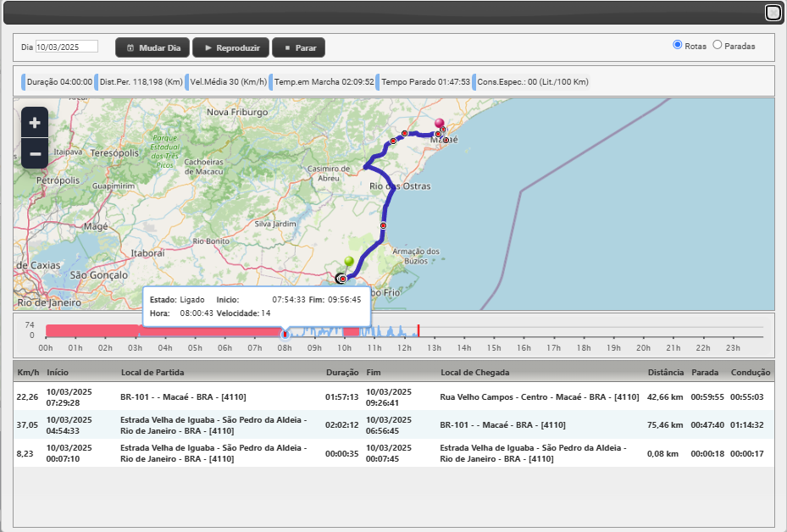Click the Cons.Espec. 00 (Lit./100 Km) badge

point(531,82)
